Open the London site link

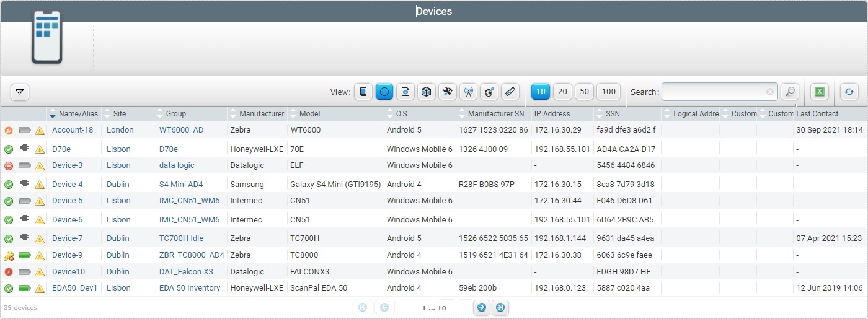click(x=120, y=130)
